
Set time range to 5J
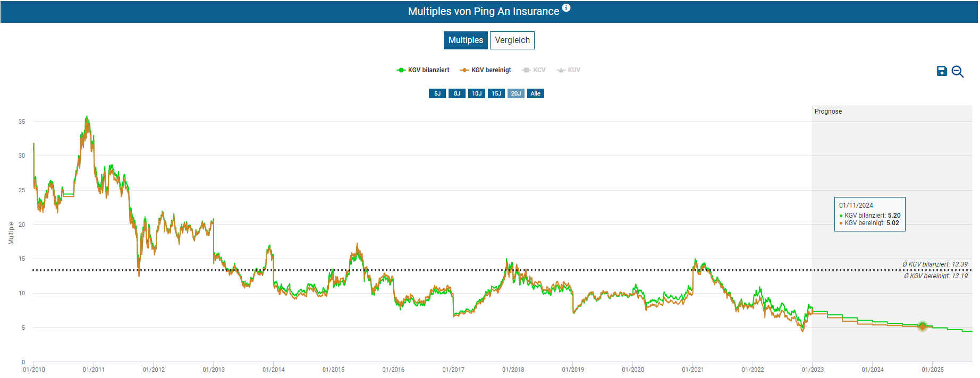click(437, 93)
